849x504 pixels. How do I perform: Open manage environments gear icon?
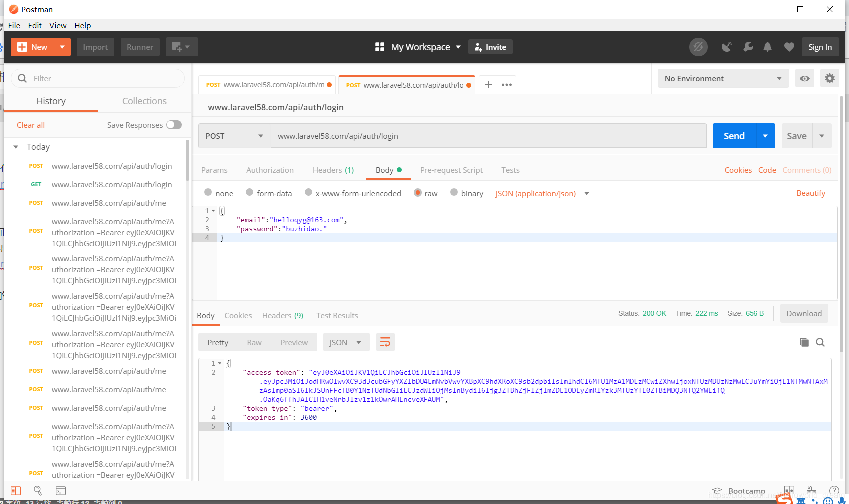point(830,78)
